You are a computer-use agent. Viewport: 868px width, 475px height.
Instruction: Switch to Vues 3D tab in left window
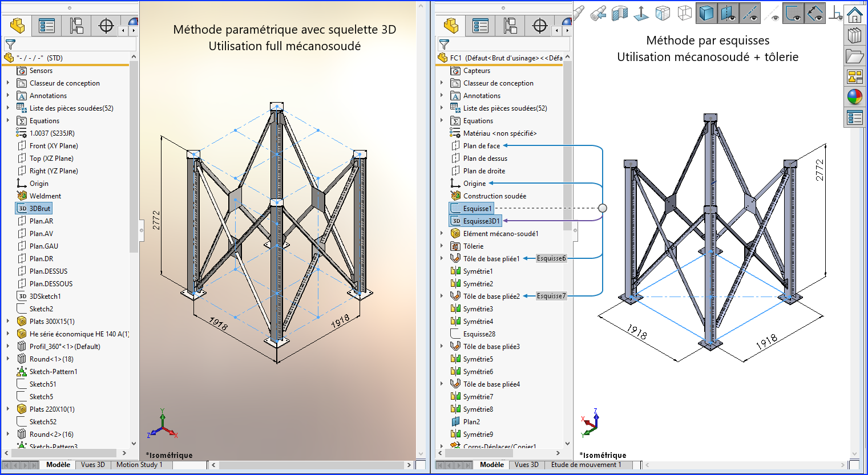93,465
